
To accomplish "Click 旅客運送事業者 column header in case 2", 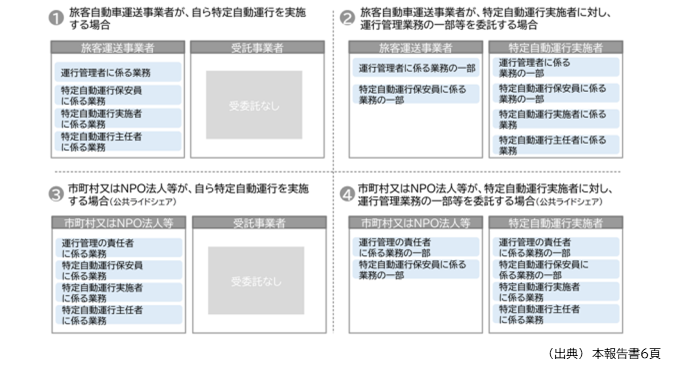I will click(x=415, y=47).
